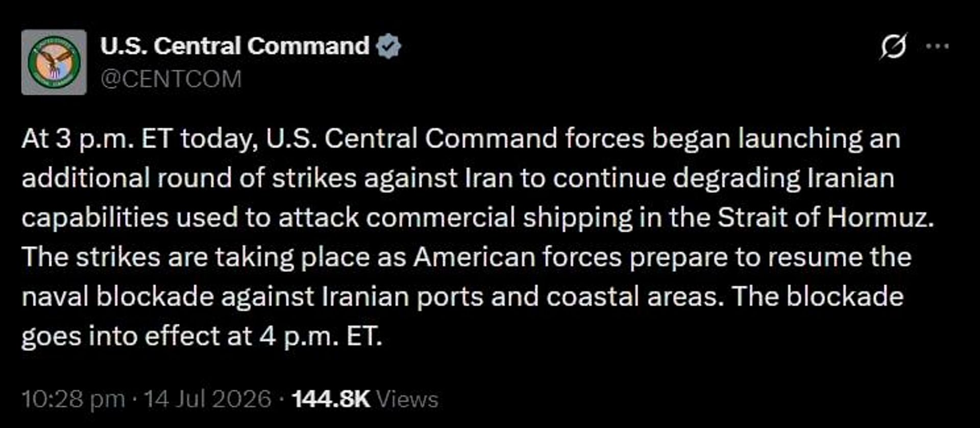Click the 10:28 pm timestamp

[x=73, y=399]
